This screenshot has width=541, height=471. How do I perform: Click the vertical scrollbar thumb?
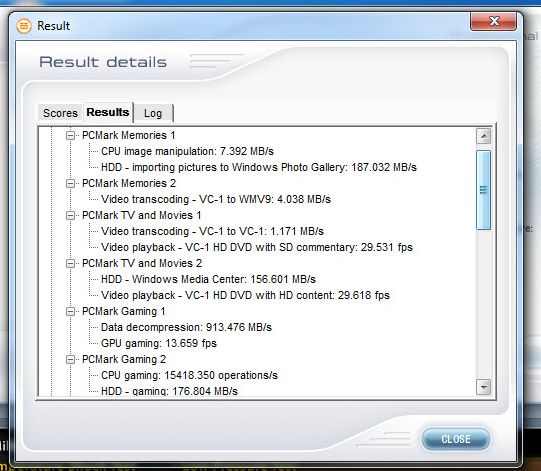483,190
